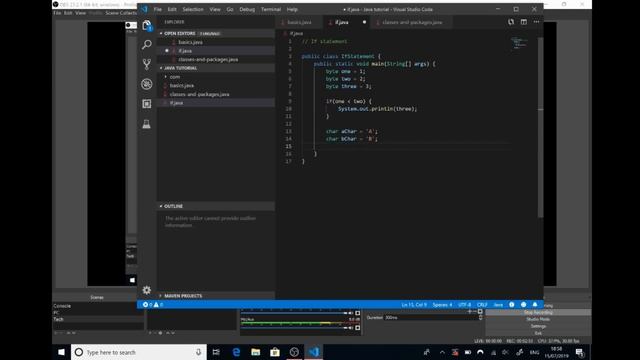Image resolution: width=640 pixels, height=360 pixels.
Task: Click the unsaved dot on if.java tab
Action: pyautogui.click(x=364, y=22)
